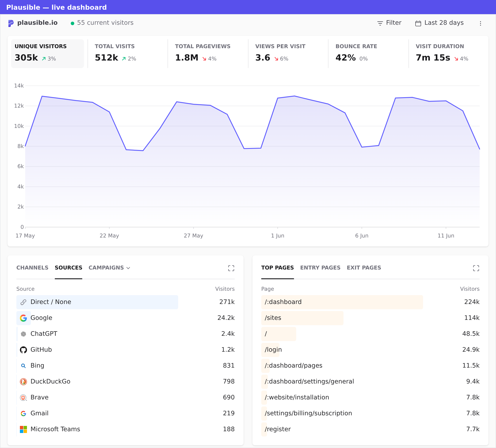
Task: Click the Gmail logo icon
Action: pos(23,413)
